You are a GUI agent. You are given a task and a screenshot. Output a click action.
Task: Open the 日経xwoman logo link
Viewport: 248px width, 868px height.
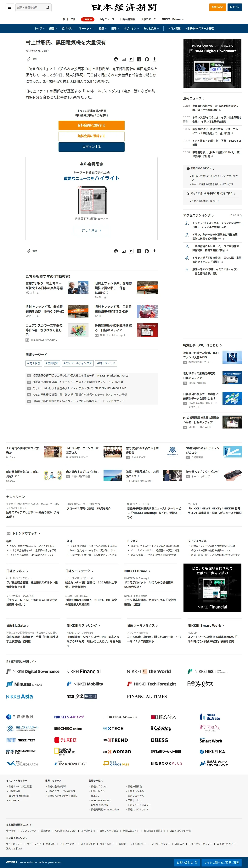(117, 752)
